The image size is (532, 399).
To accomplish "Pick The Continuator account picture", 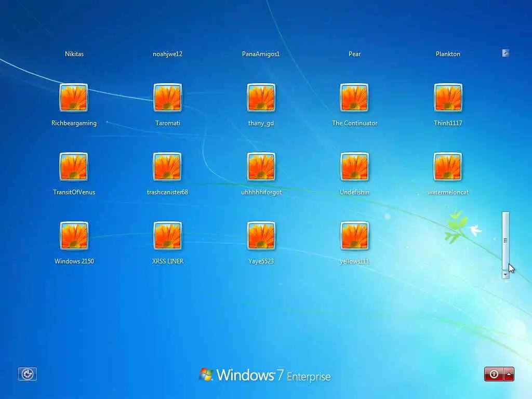I will point(354,98).
